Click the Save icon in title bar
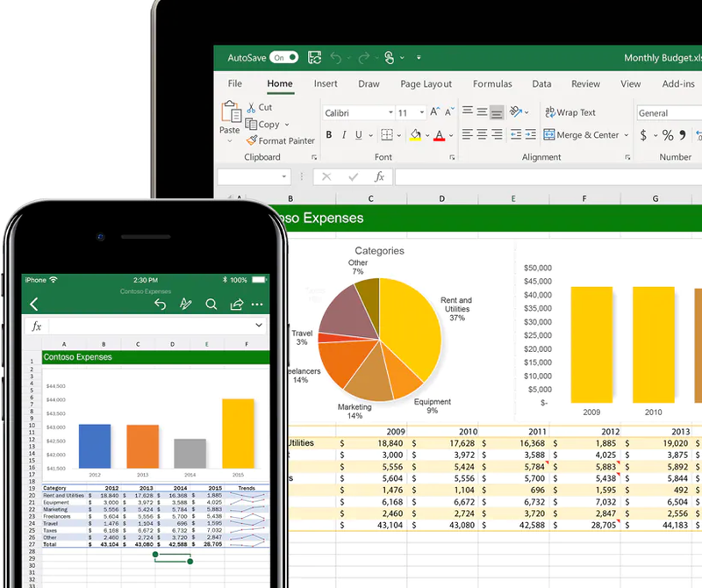 [315, 58]
